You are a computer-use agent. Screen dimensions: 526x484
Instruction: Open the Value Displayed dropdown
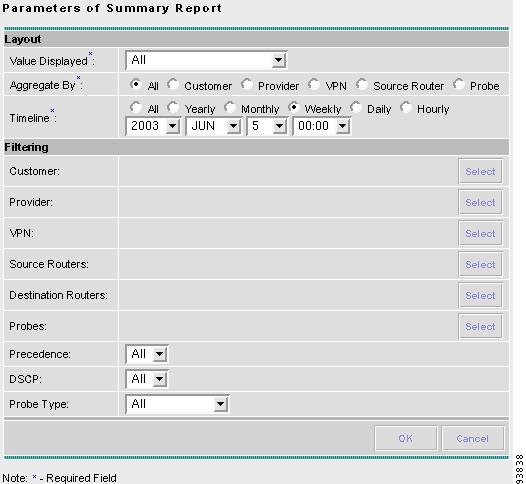point(206,60)
